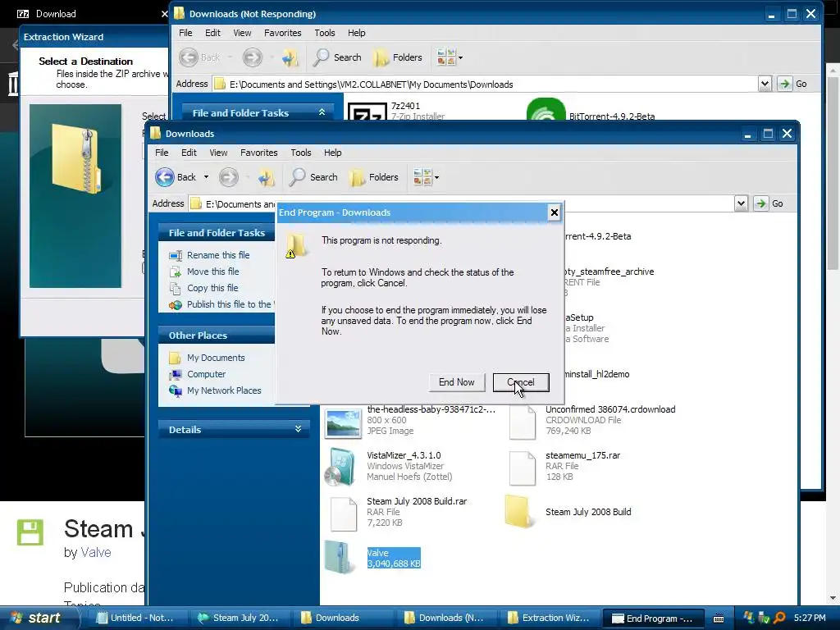
Task: Open Favorites menu in front Downloads window
Action: pos(258,153)
